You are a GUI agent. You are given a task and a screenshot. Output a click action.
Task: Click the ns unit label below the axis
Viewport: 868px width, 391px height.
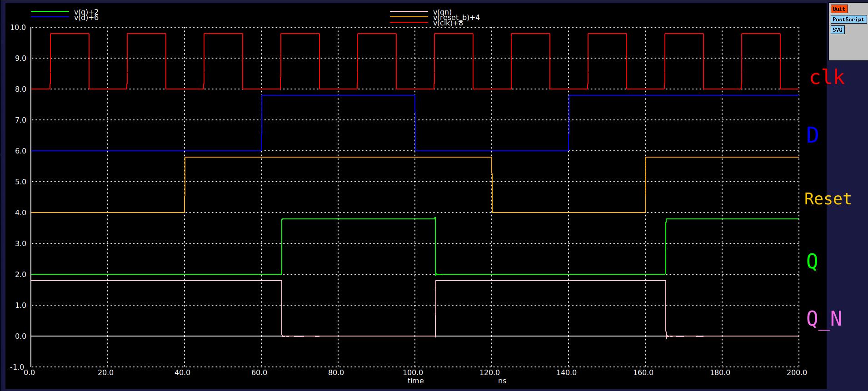(502, 381)
